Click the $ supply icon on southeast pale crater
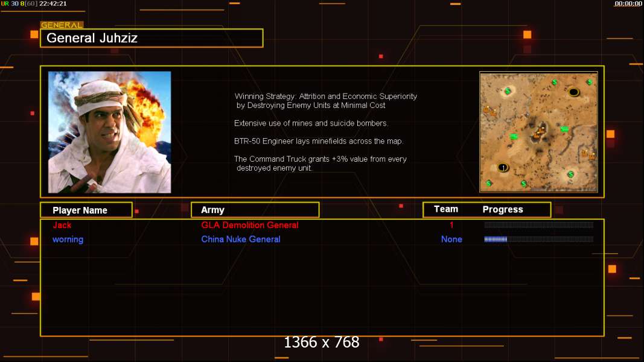Viewport: 644px width, 362px height. (x=570, y=174)
